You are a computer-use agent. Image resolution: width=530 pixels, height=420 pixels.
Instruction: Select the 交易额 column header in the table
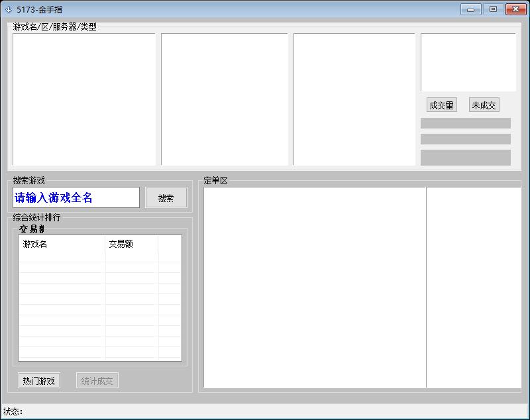(131, 244)
